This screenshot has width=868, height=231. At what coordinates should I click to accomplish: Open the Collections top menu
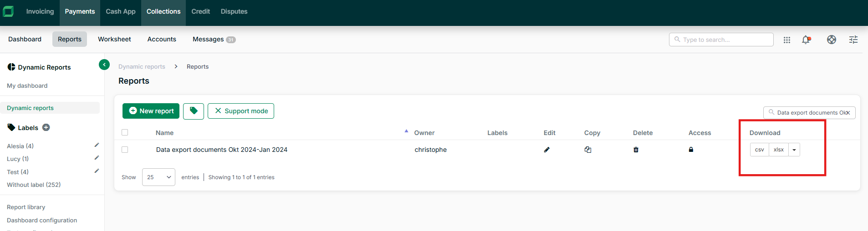tap(163, 11)
